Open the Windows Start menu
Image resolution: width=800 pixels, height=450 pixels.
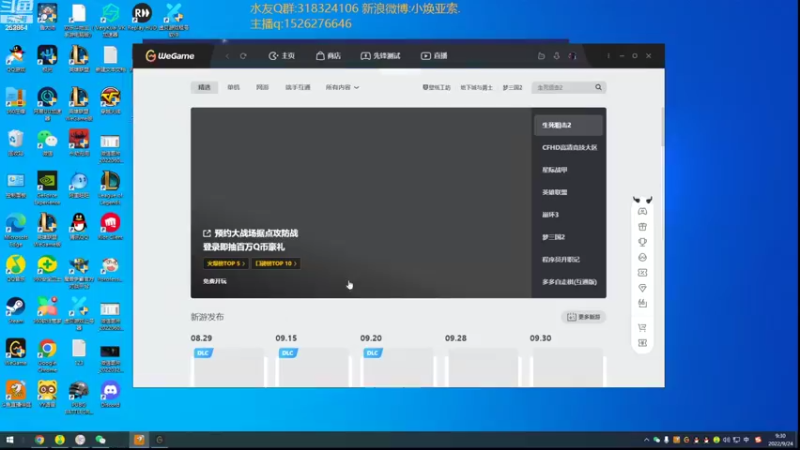(10, 440)
